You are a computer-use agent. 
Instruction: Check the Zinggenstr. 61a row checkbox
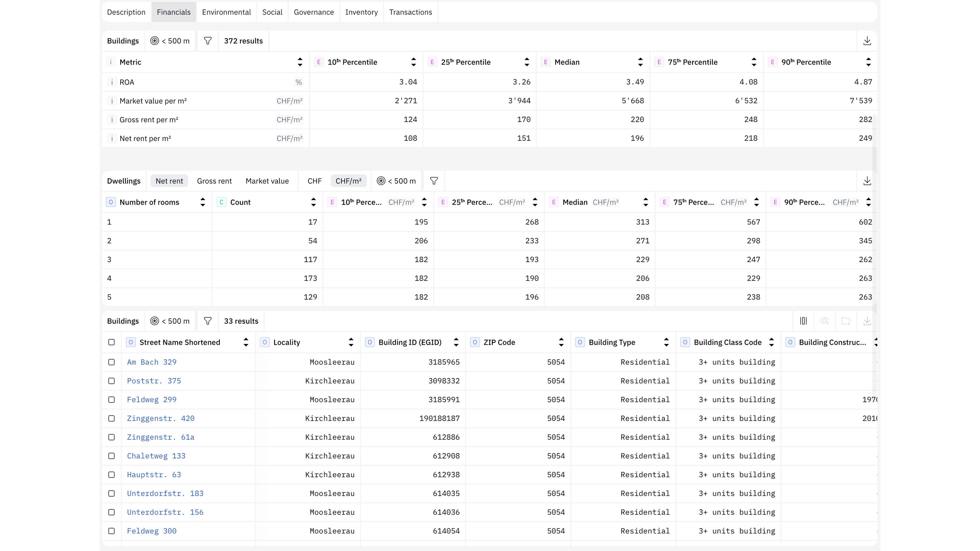coord(111,437)
